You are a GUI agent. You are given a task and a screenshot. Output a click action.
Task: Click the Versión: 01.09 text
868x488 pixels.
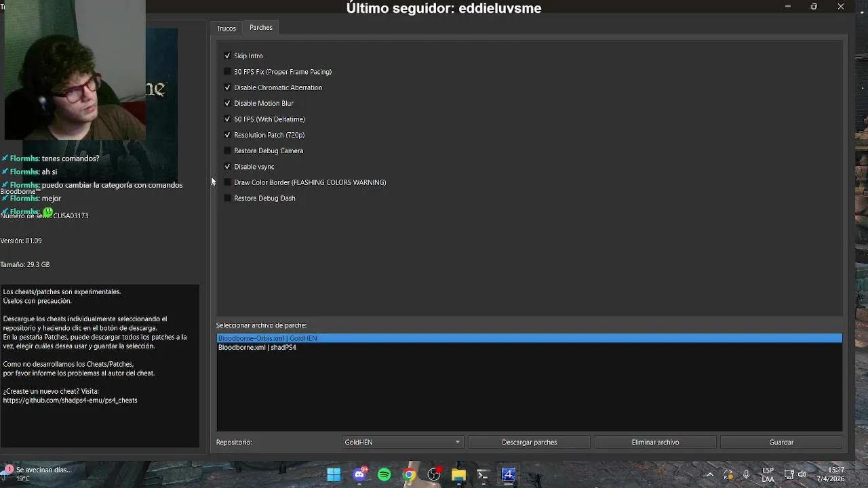click(x=21, y=241)
